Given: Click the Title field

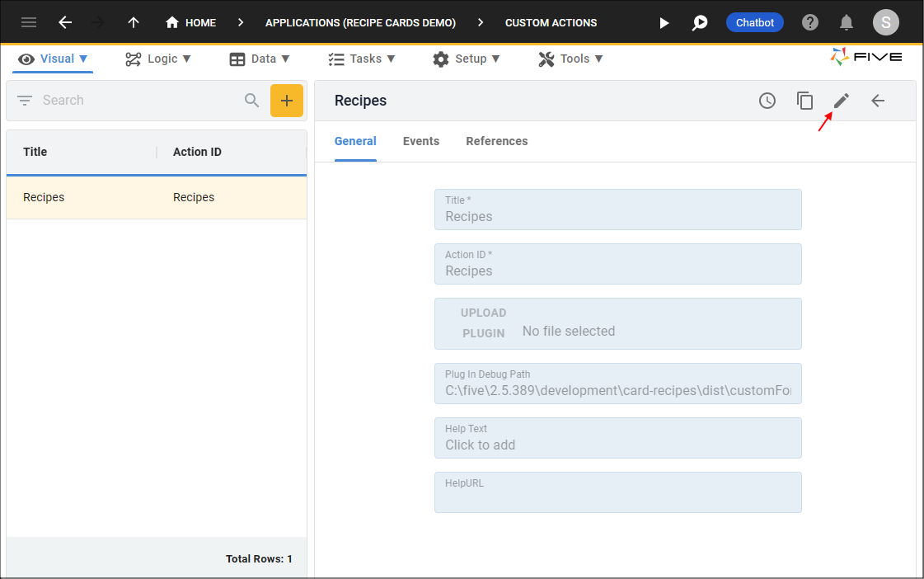Looking at the screenshot, I should (x=617, y=209).
